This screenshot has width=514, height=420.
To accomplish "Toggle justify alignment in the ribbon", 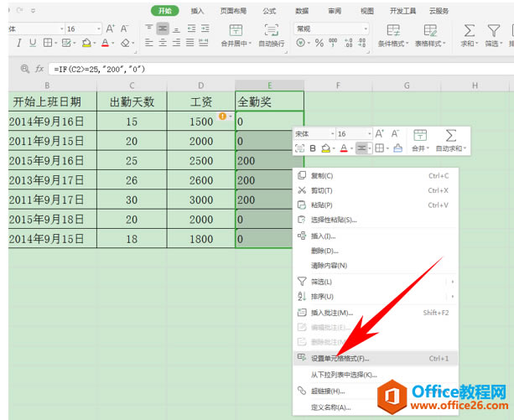I will pyautogui.click(x=190, y=43).
